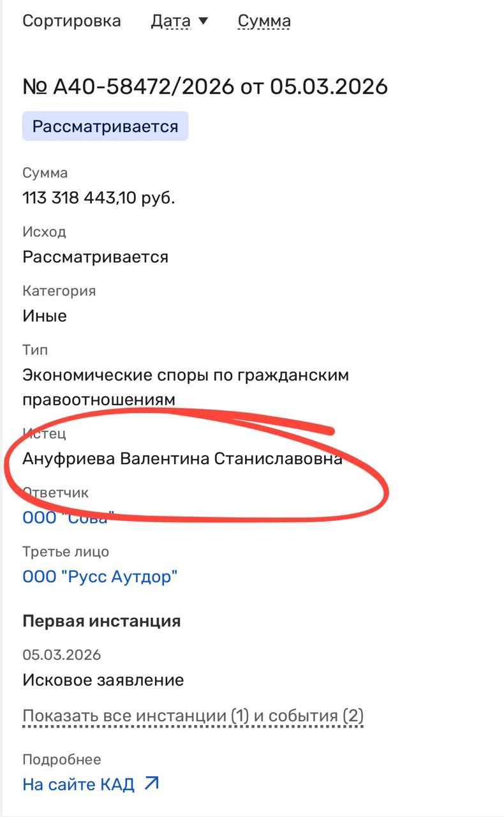
Task: Click the 05.03.2026 date under Первая инстанция
Action: tap(61, 655)
